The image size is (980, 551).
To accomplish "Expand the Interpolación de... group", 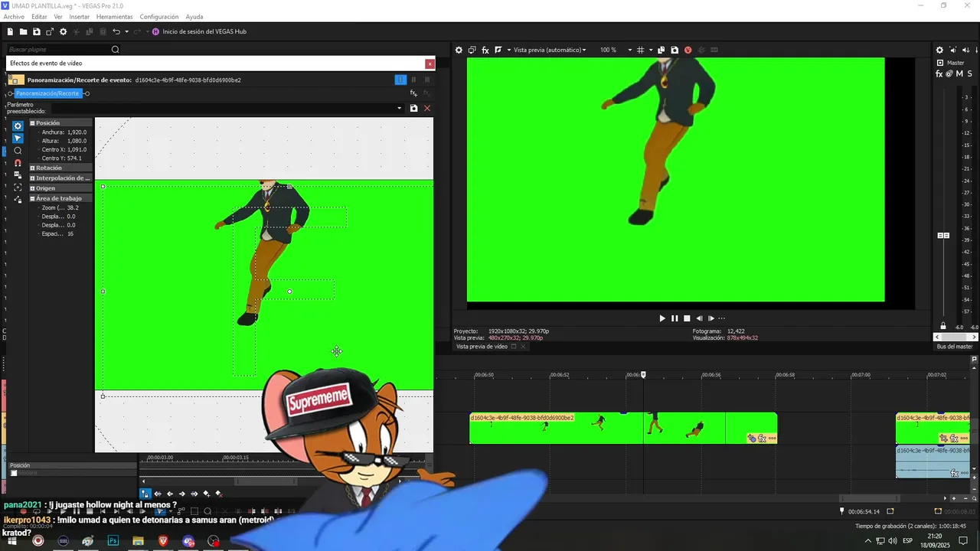I will point(32,178).
